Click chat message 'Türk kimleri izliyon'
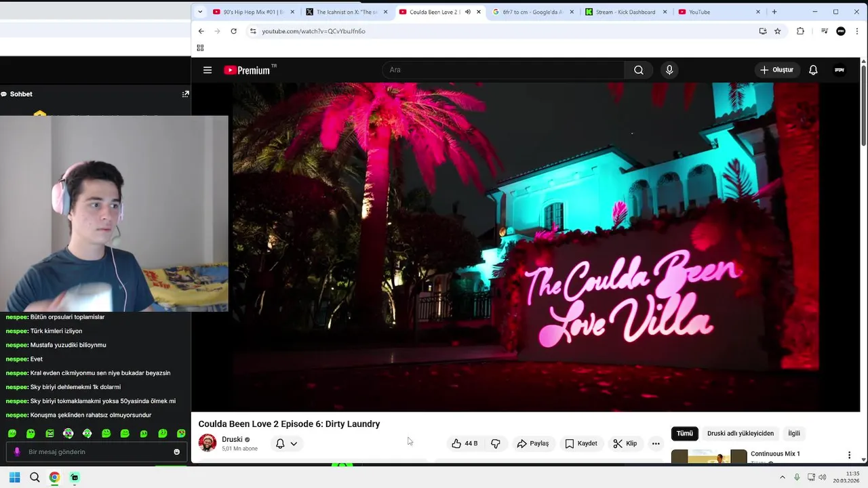 pos(56,331)
